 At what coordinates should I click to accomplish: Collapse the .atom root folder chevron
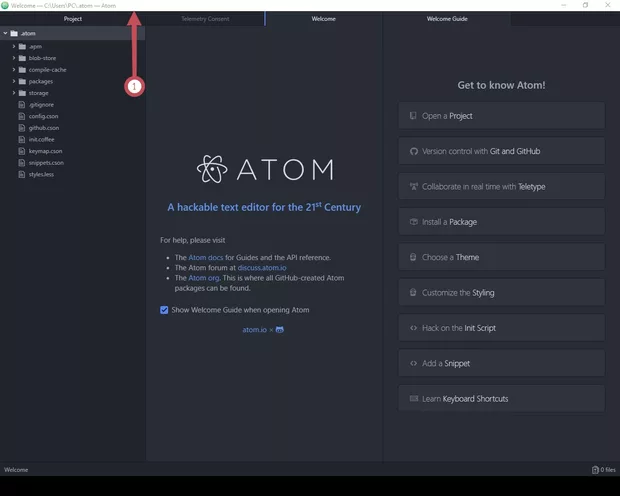coord(5,33)
